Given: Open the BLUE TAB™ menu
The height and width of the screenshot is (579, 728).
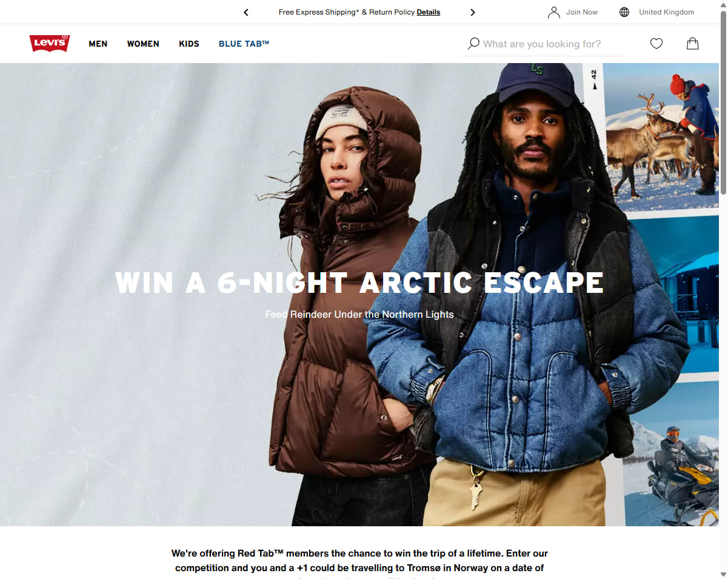Looking at the screenshot, I should point(244,44).
